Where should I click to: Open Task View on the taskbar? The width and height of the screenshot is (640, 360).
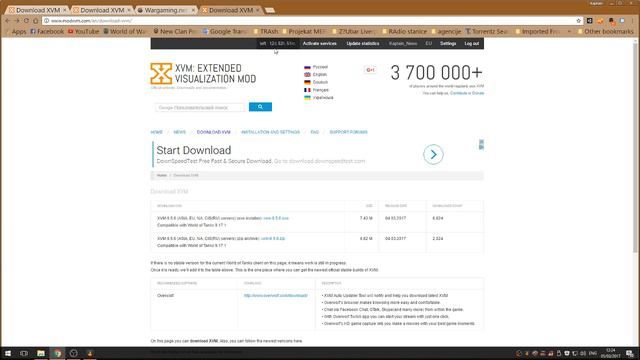[x=24, y=353]
